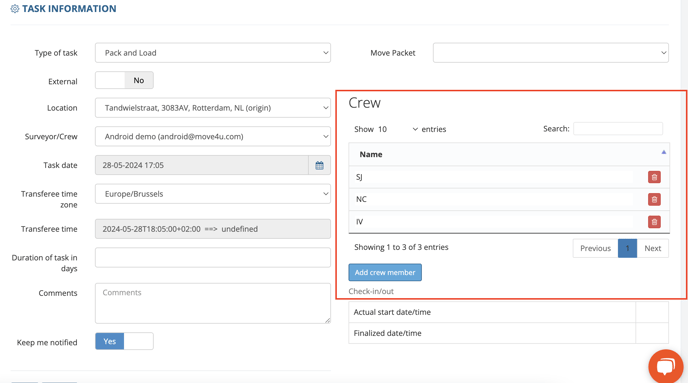688x383 pixels.
Task: Toggle the External switch set to No
Action: point(124,80)
